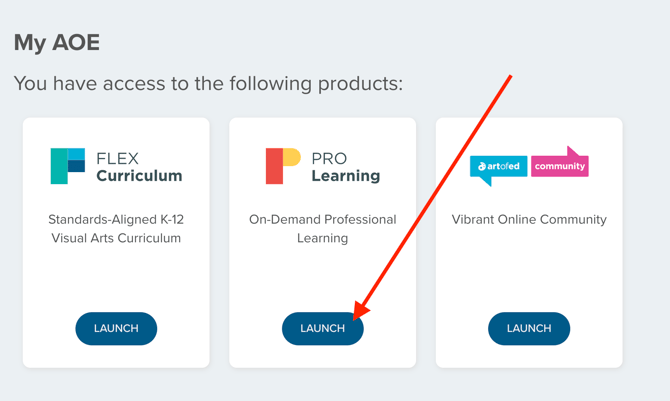
Task: Launch the Vibrant Online Community
Action: [529, 328]
